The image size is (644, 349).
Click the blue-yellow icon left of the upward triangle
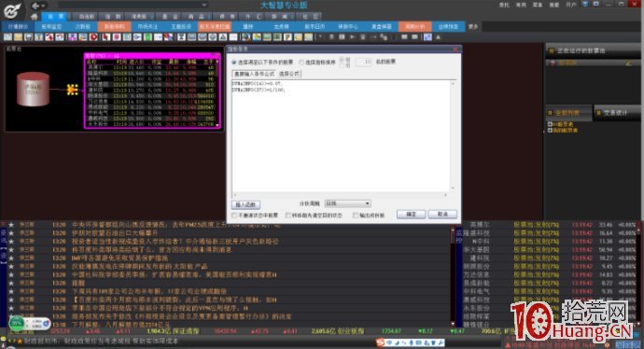coord(427,37)
